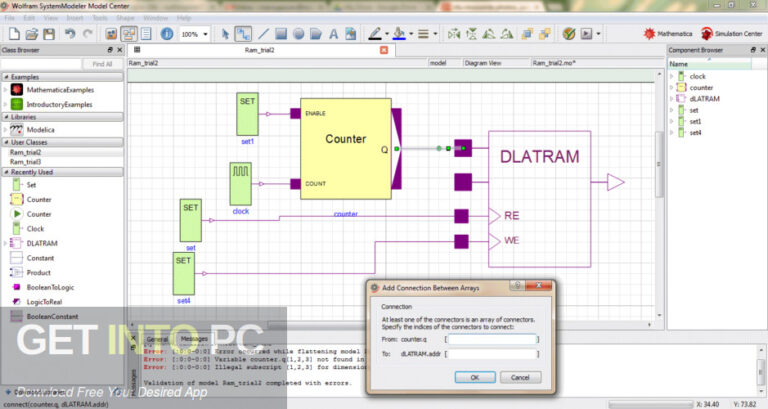This screenshot has height=409, width=768.
Task: Select the arrow pointer tool
Action: click(225, 34)
